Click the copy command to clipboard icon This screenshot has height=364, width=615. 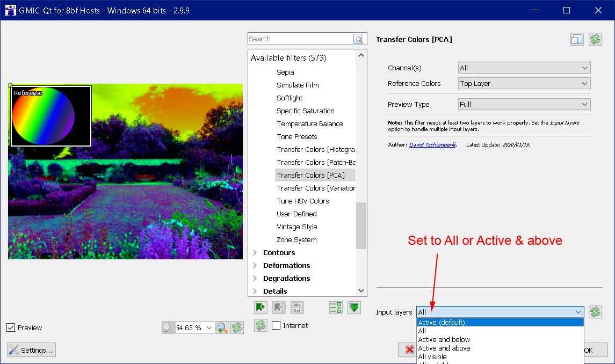tap(576, 39)
